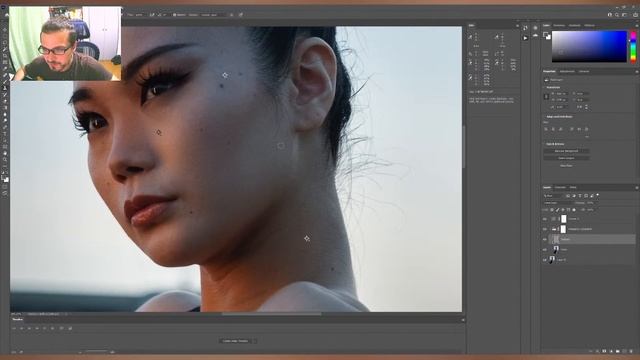Click create new layer icon

click(x=624, y=351)
